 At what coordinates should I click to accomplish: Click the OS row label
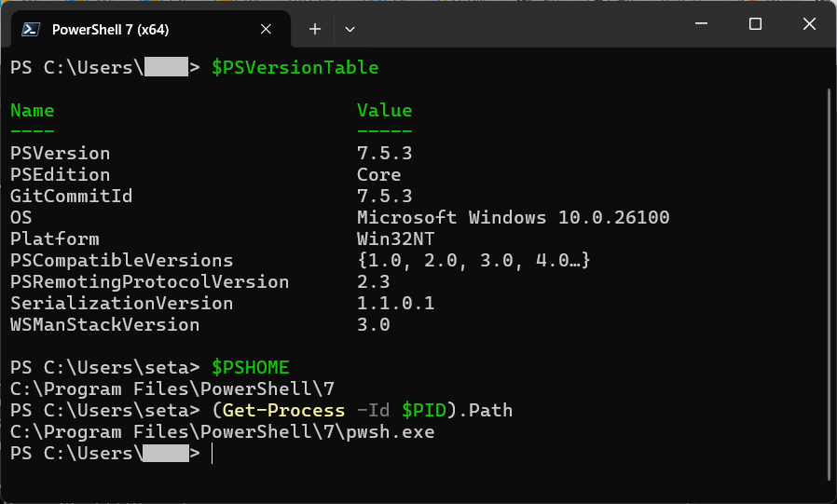(21, 218)
